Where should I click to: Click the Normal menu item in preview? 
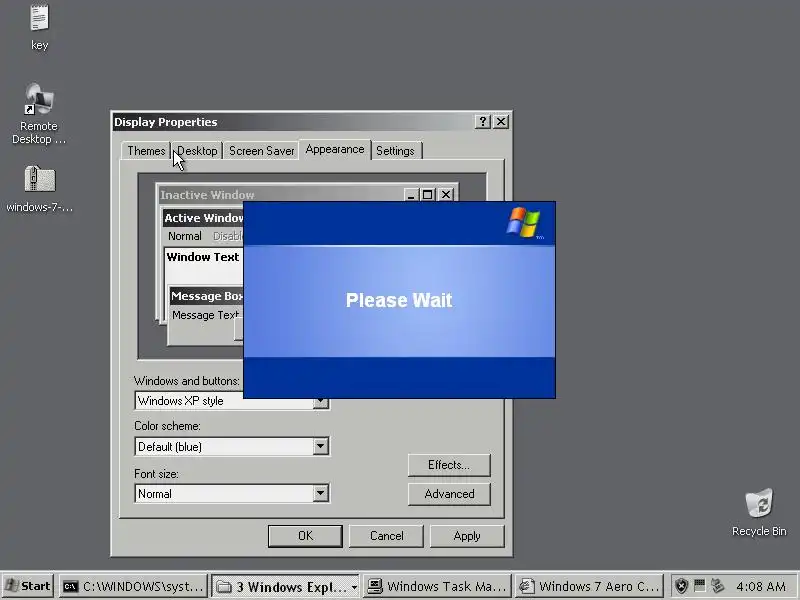click(x=185, y=236)
